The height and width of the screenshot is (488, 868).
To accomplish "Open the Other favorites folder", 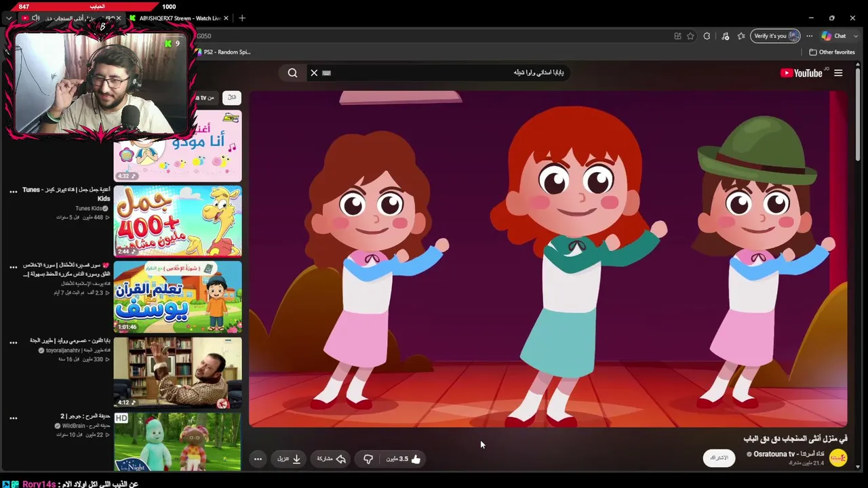I will [832, 52].
